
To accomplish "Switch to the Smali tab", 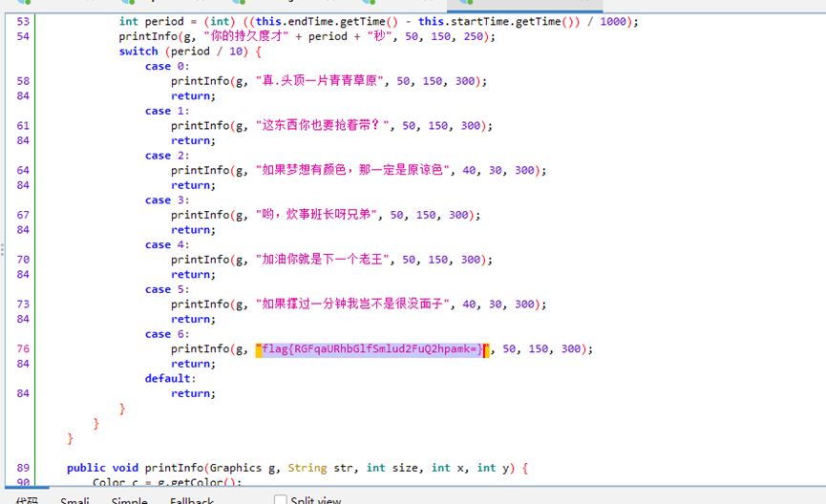I will pos(74,501).
